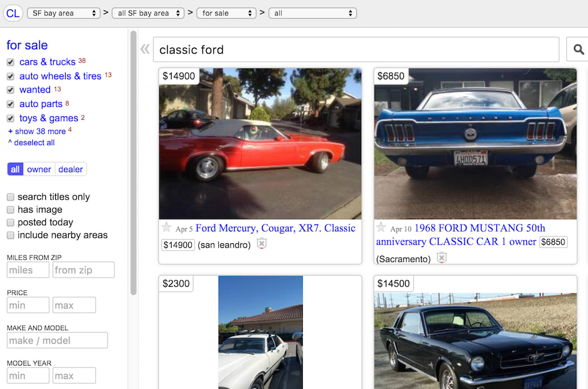Open the white car $2300 photo
The image size is (588, 389).
click(260, 333)
